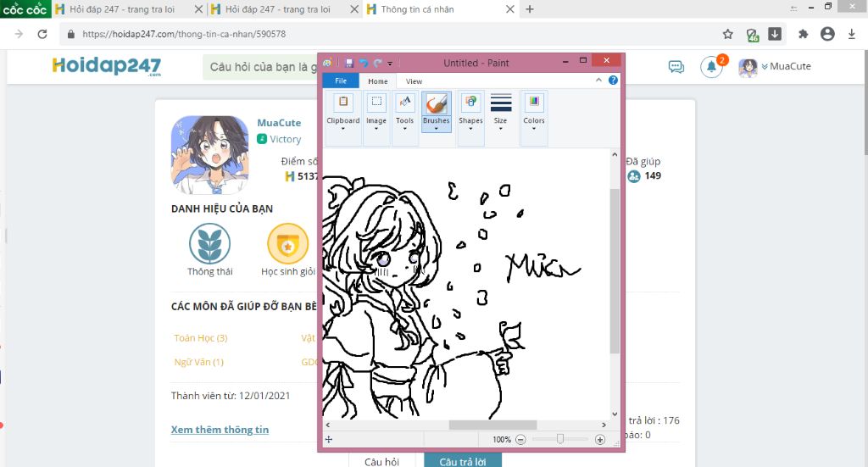Expand the Clipboard group dropdown arrow
Viewport: 868px width, 467px height.
(x=342, y=129)
